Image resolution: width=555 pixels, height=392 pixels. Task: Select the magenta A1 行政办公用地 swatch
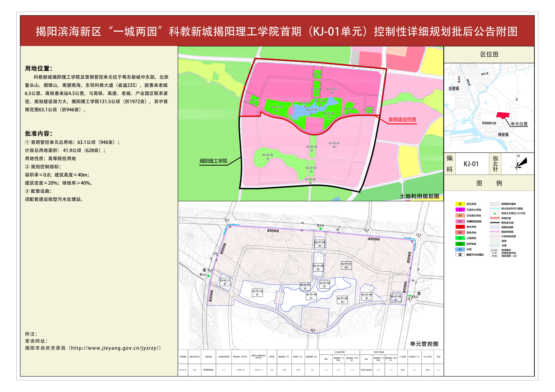460,210
